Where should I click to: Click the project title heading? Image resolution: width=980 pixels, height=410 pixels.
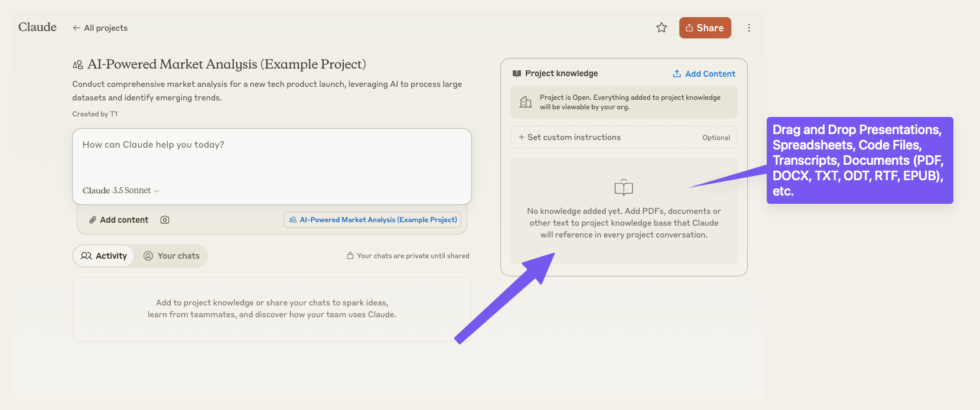coord(227,64)
